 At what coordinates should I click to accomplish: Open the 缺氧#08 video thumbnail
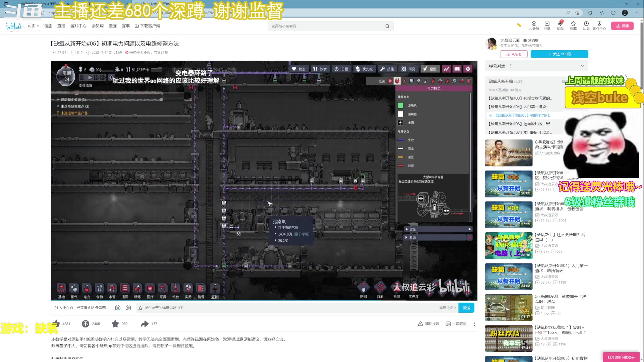coord(508,215)
